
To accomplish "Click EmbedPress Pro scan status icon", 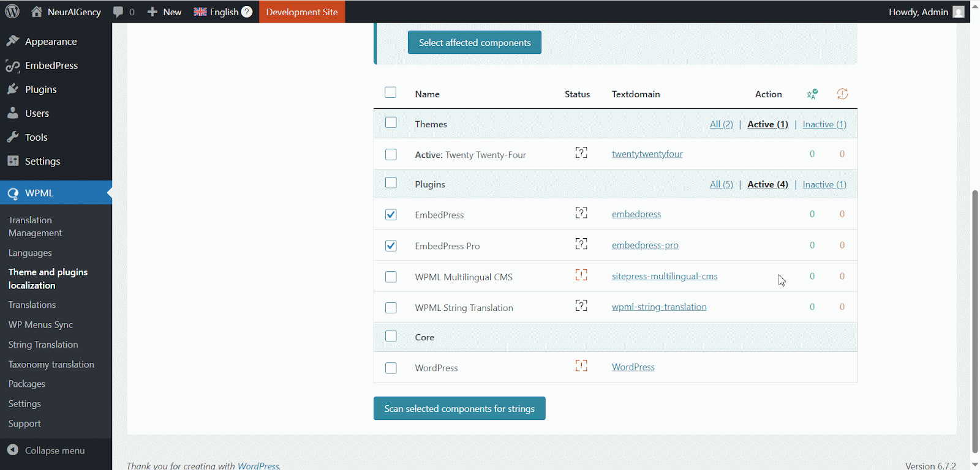I will [581, 244].
